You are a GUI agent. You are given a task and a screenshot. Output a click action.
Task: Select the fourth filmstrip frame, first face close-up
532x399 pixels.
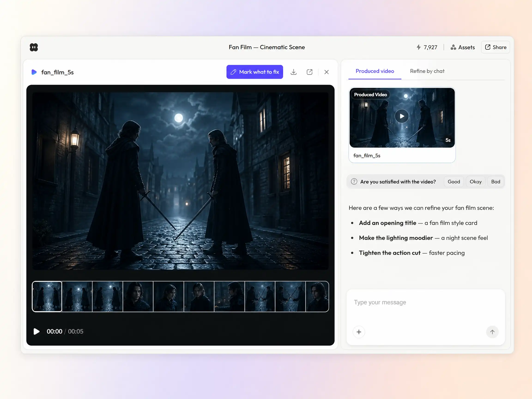pyautogui.click(x=138, y=296)
